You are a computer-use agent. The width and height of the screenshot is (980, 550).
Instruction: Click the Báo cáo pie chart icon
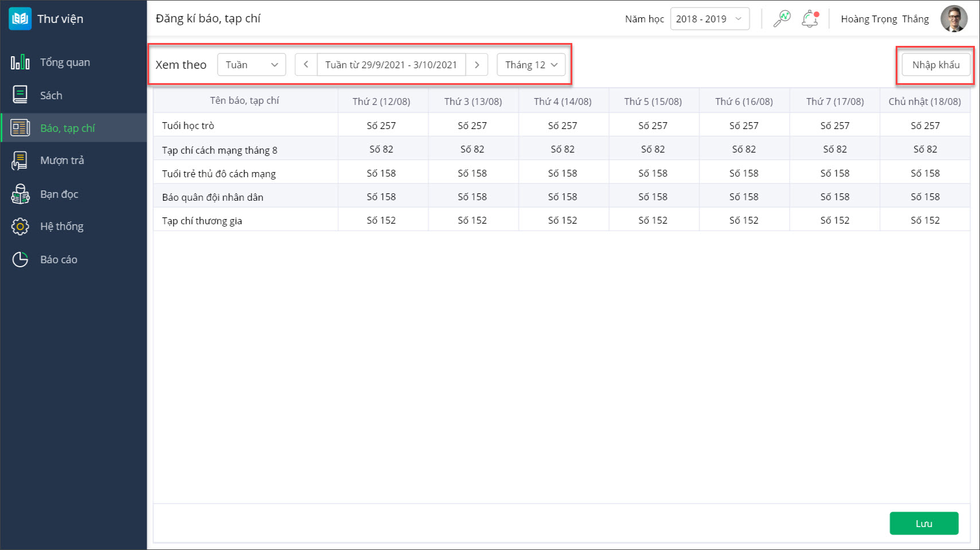[x=20, y=259]
